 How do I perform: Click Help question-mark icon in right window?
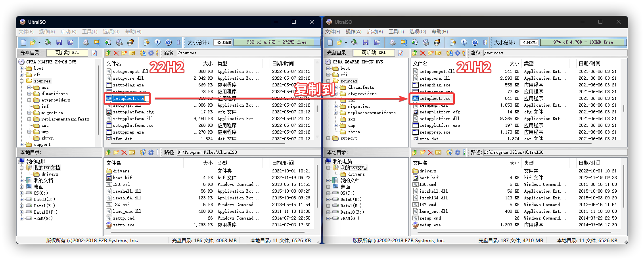[x=475, y=42]
